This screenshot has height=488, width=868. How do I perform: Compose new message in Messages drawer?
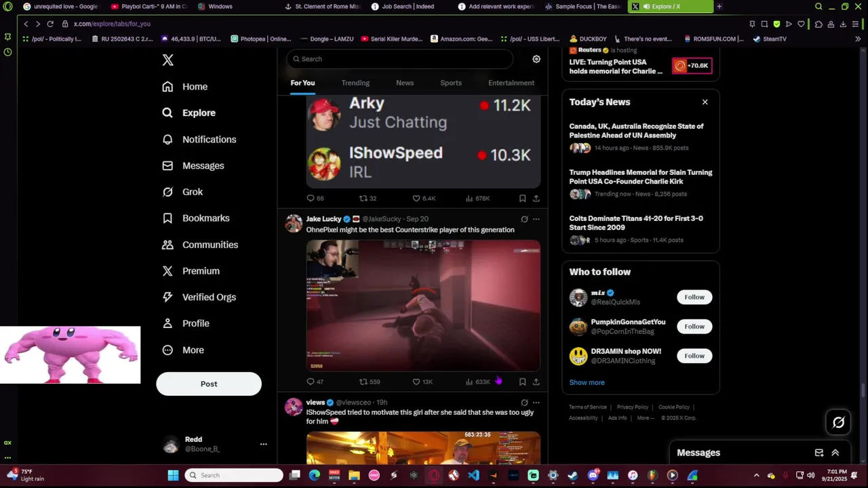(819, 453)
